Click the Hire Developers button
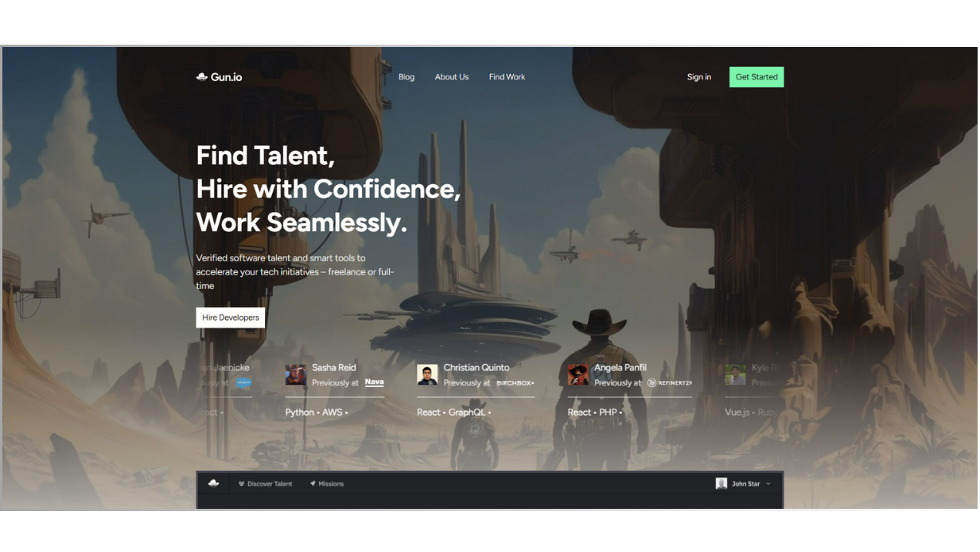 [x=230, y=318]
